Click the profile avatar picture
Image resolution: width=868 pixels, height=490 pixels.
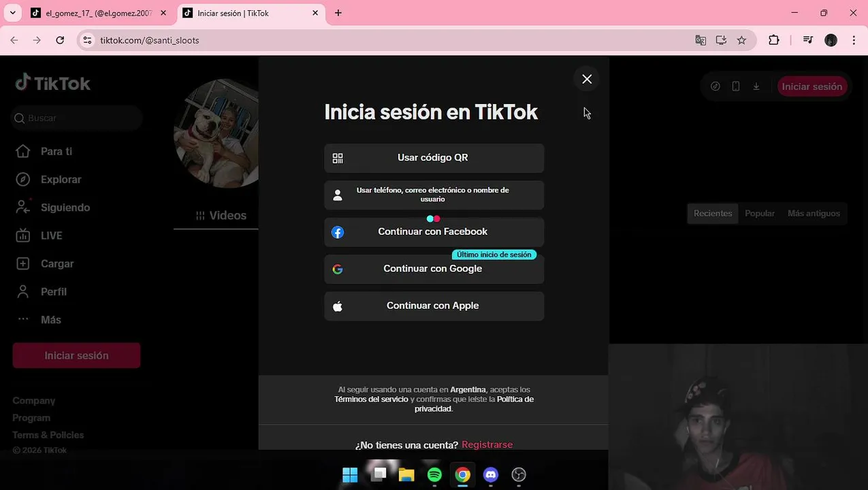[x=216, y=133]
